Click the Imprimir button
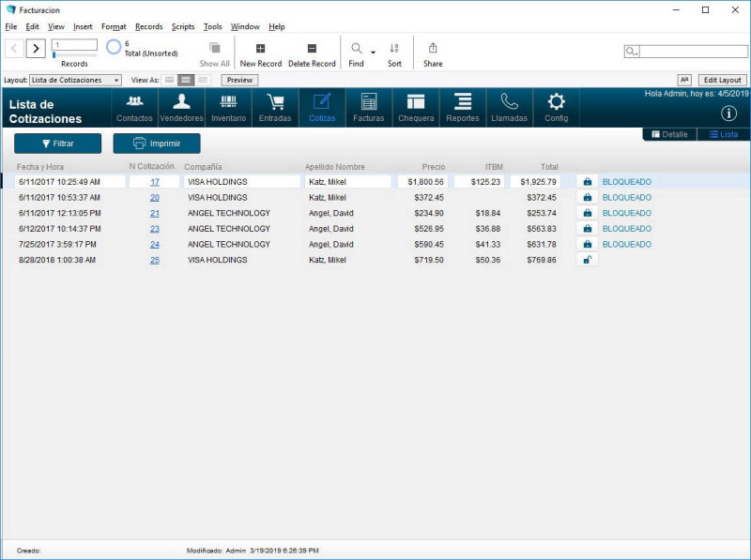 click(157, 144)
